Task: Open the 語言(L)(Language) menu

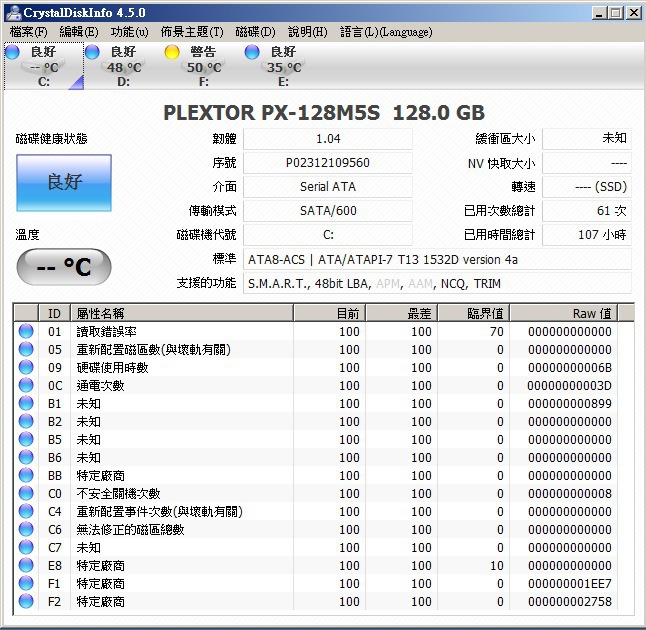Action: tap(386, 32)
